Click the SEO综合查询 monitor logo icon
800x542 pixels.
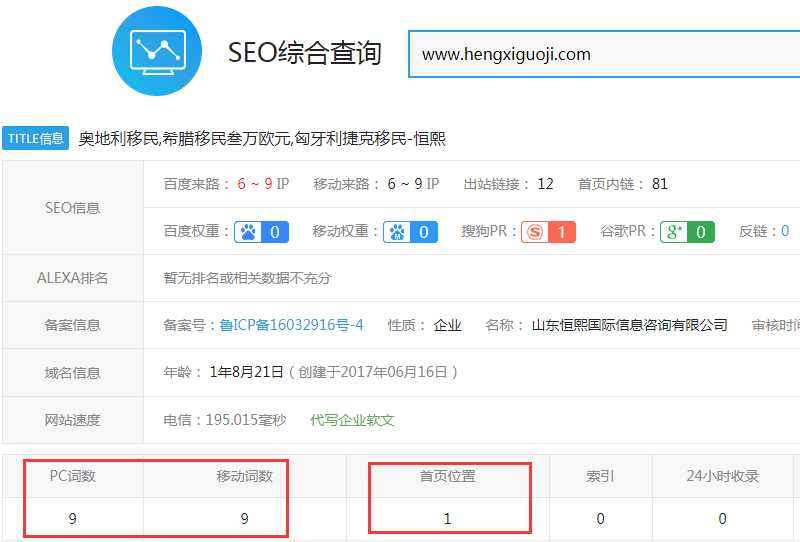(x=157, y=51)
